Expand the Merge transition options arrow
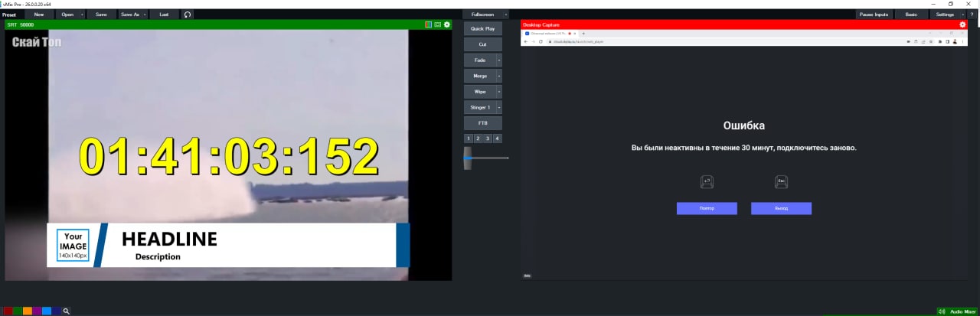The height and width of the screenshot is (316, 980). pyautogui.click(x=499, y=76)
